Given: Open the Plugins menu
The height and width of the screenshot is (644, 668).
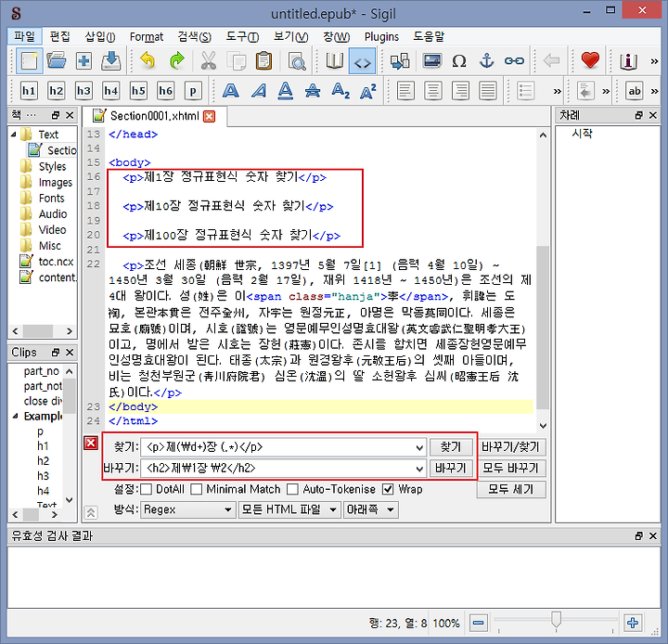Looking at the screenshot, I should coord(381,37).
